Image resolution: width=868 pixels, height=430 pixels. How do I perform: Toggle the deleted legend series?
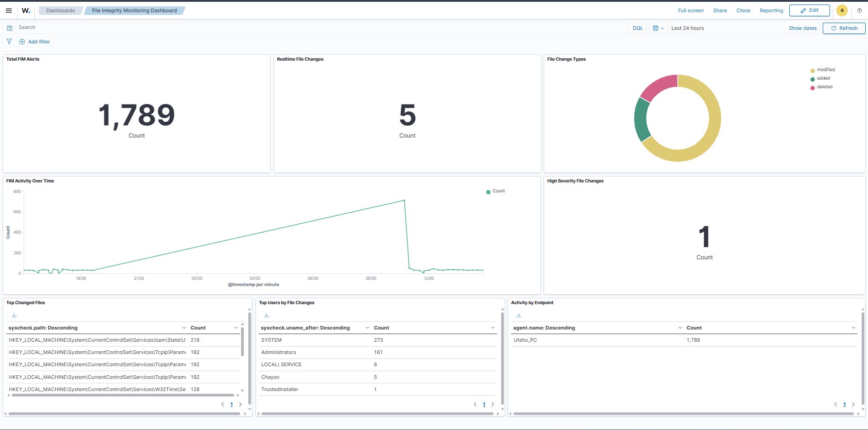(821, 87)
